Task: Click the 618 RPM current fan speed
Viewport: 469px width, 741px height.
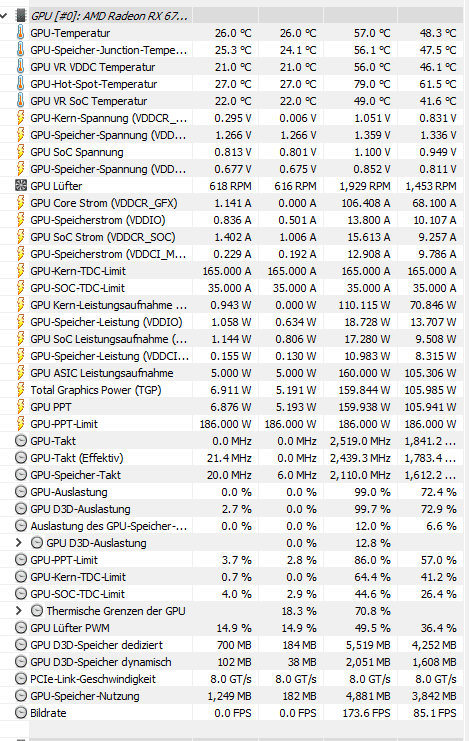Action: (x=230, y=186)
